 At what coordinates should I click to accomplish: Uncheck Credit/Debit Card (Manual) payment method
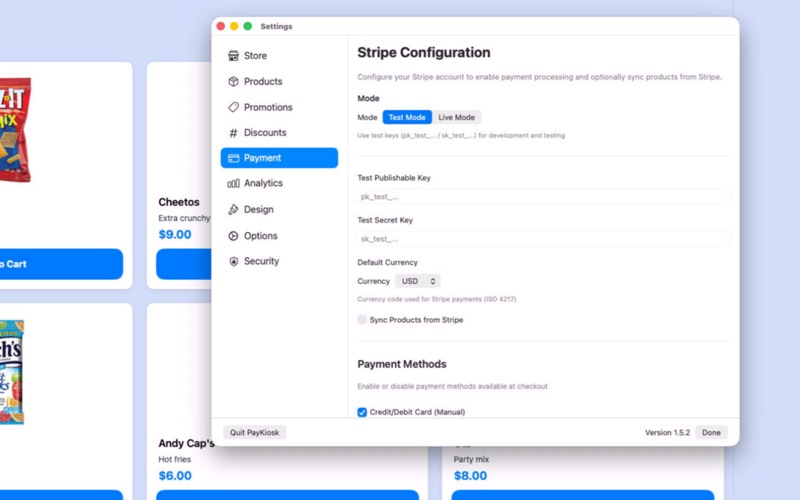362,412
